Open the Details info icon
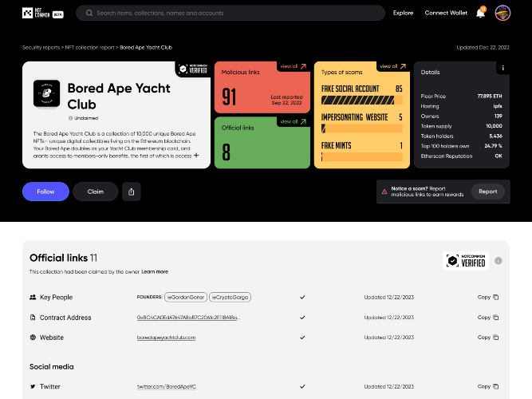Image resolution: width=532 pixels, height=399 pixels. click(502, 68)
